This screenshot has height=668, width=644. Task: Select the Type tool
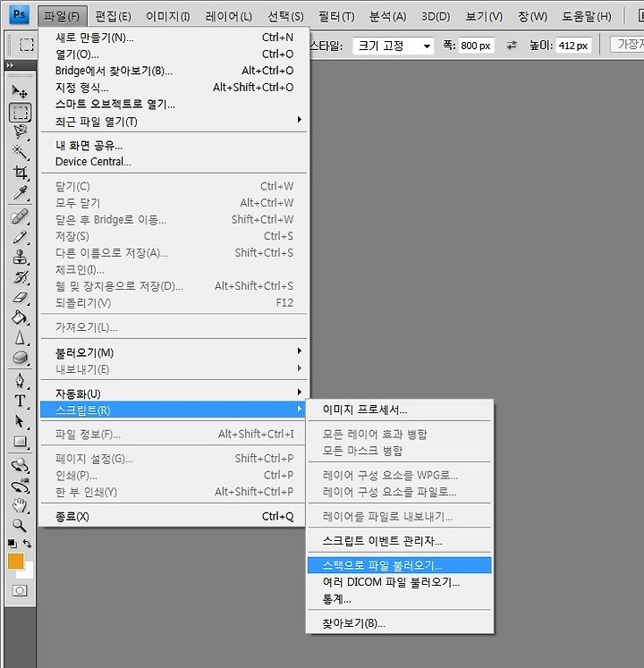[x=20, y=401]
